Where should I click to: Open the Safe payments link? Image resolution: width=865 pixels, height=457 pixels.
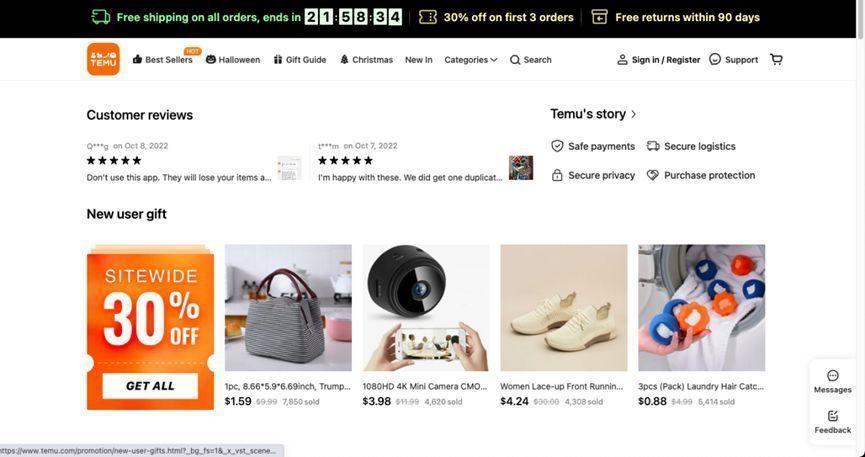(601, 146)
